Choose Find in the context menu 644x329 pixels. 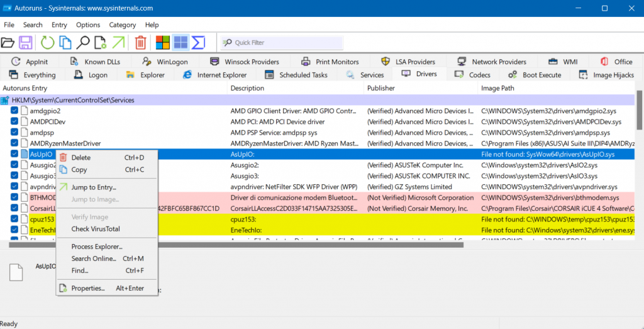107,270
